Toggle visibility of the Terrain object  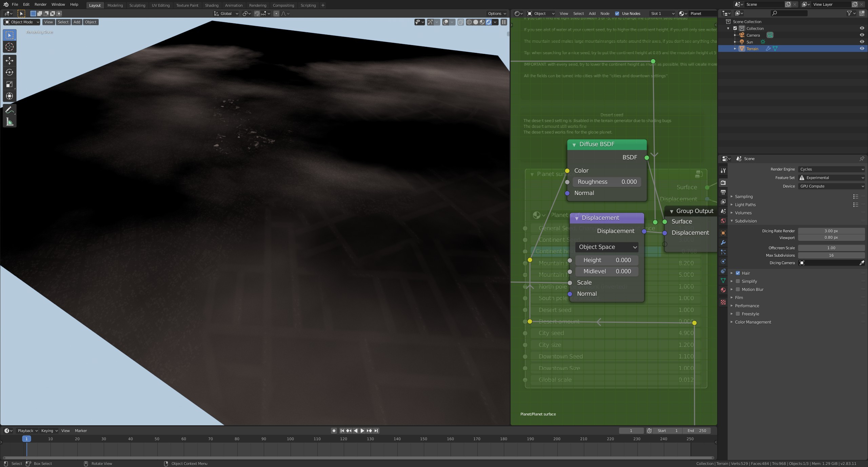(x=862, y=48)
